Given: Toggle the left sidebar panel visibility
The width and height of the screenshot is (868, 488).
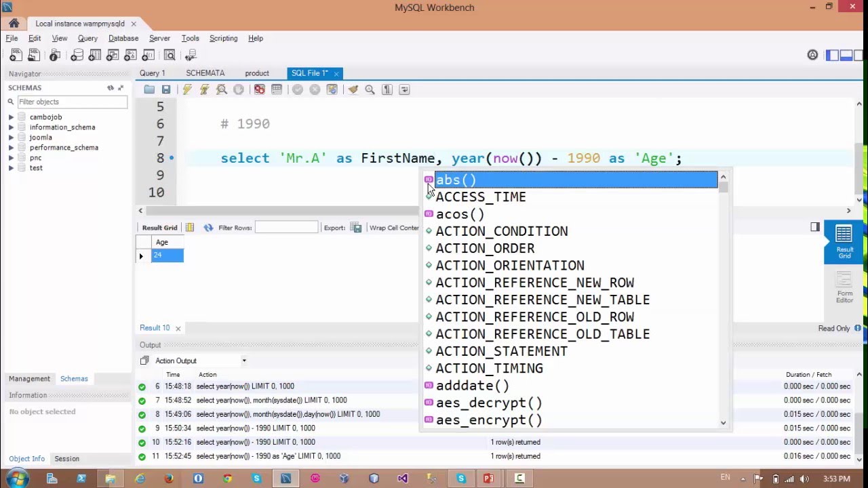Looking at the screenshot, I should 832,55.
